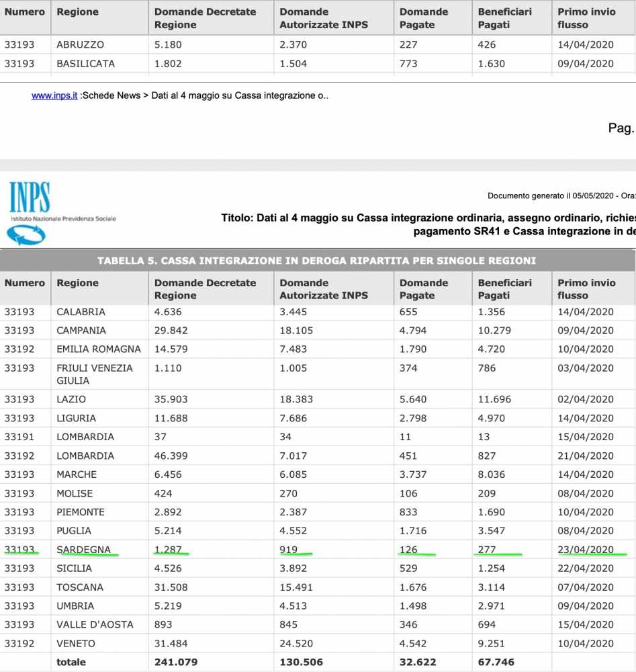Viewport: 636px width, 672px height.
Task: Click the SARDEGNA region cell
Action: (x=84, y=550)
